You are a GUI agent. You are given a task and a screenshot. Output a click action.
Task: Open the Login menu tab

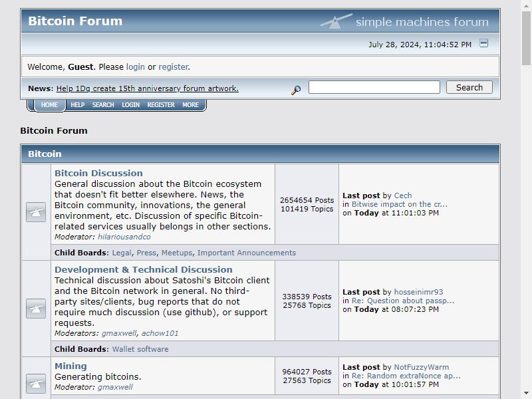coord(130,105)
